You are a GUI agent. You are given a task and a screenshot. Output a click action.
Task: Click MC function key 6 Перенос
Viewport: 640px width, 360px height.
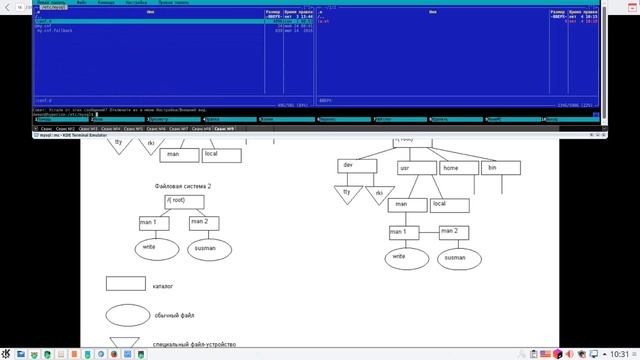344,120
